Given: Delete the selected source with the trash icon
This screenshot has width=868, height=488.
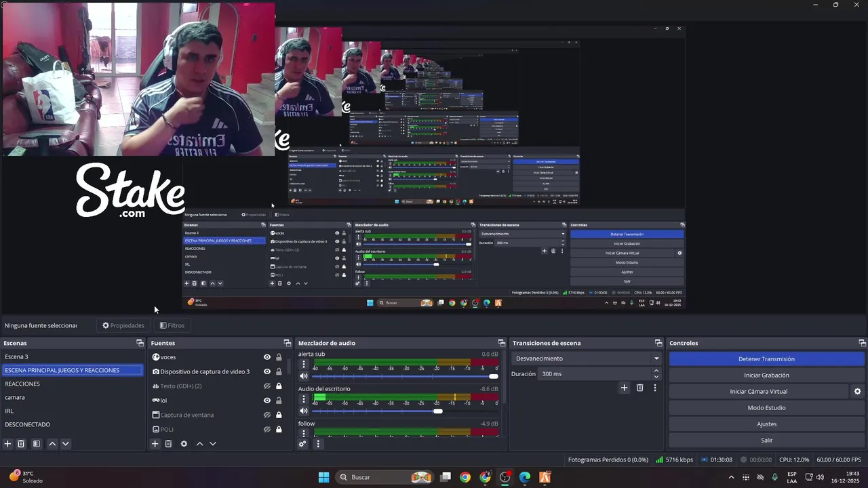Looking at the screenshot, I should pos(168,444).
